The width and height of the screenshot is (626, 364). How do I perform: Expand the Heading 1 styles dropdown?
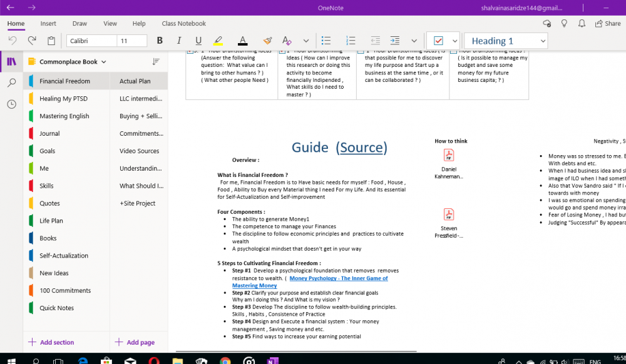tap(542, 41)
